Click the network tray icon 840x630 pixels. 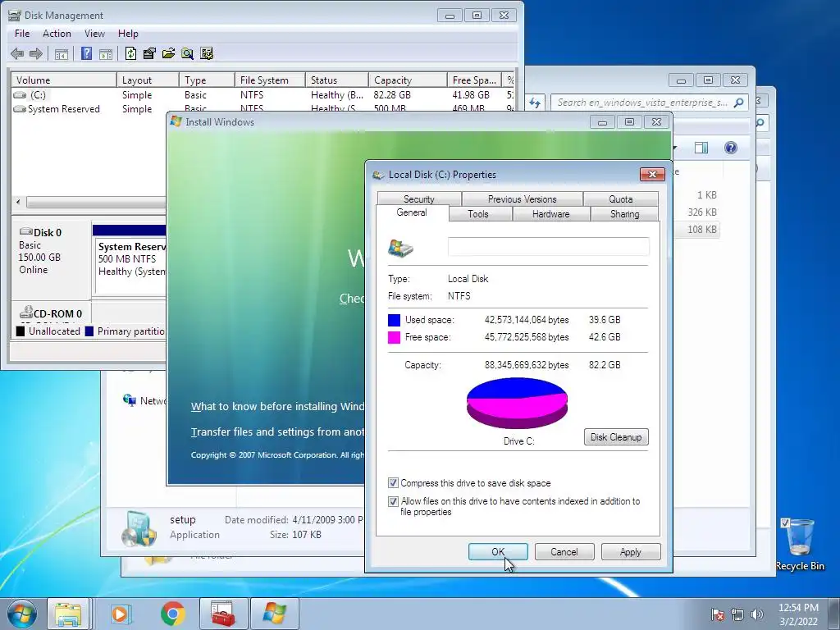pos(737,614)
